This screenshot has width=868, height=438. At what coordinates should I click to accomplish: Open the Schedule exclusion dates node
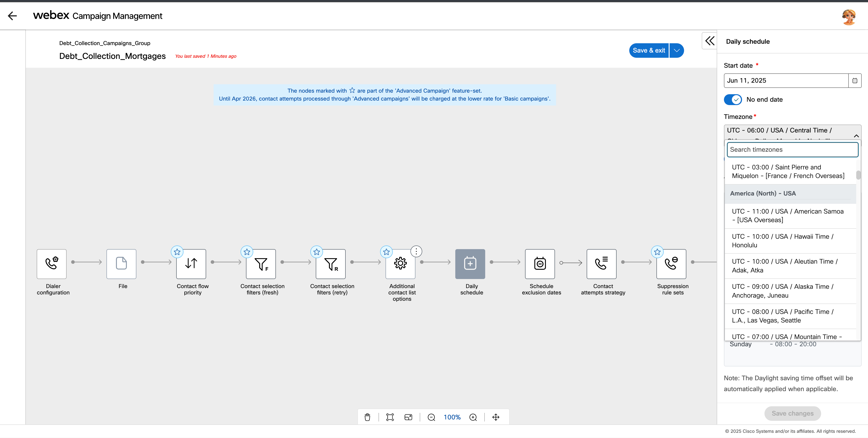(540, 263)
